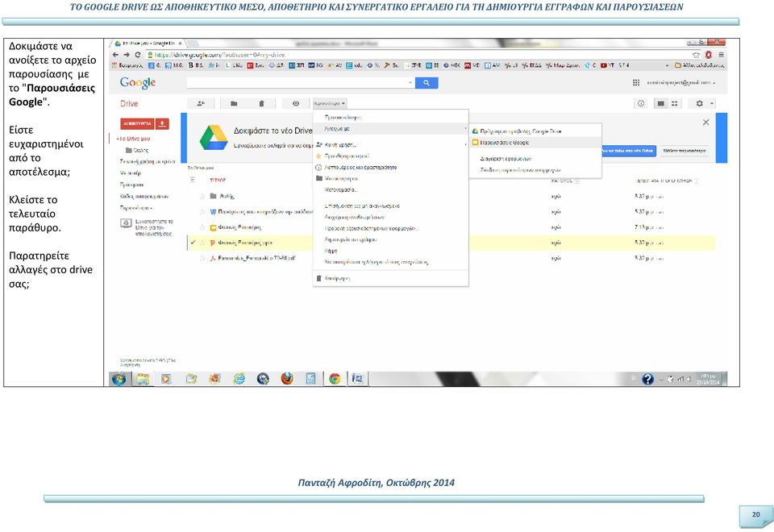Star the PDF file row
The image size is (774, 532).
[202, 258]
